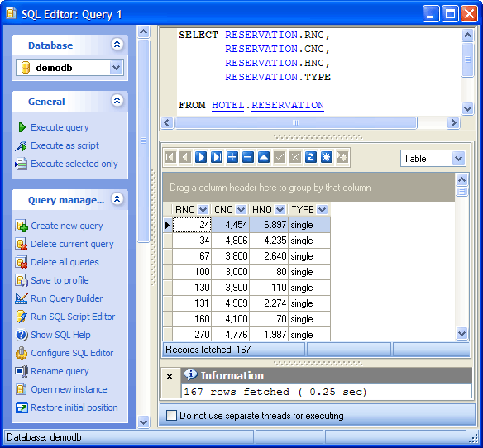
Task: Click Create new query link
Action: click(x=67, y=226)
